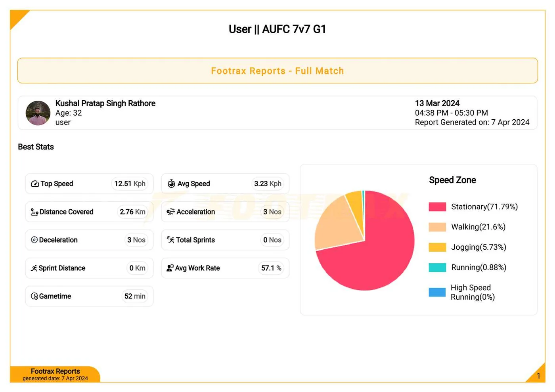555x392 pixels.
Task: Click the Top Speed value 12.51 Kph
Action: [x=130, y=184]
